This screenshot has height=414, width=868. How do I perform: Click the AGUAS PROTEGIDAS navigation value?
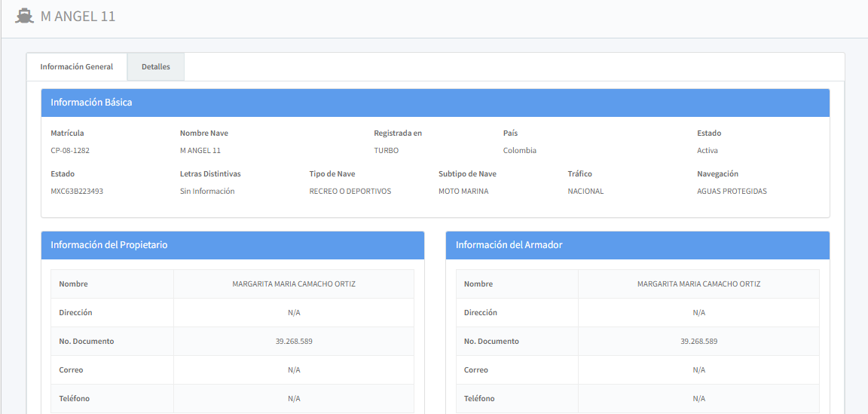coord(731,191)
